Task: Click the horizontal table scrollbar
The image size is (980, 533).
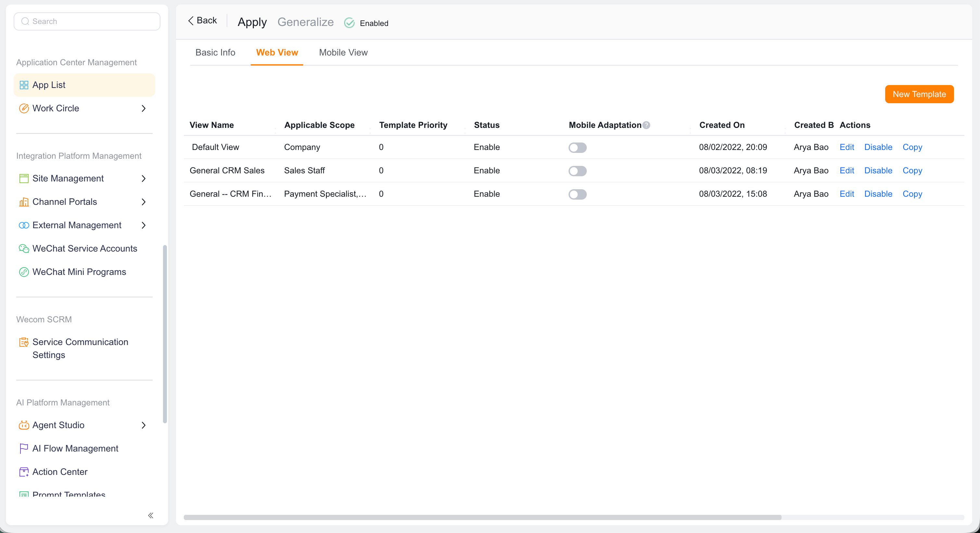Action: [x=483, y=517]
